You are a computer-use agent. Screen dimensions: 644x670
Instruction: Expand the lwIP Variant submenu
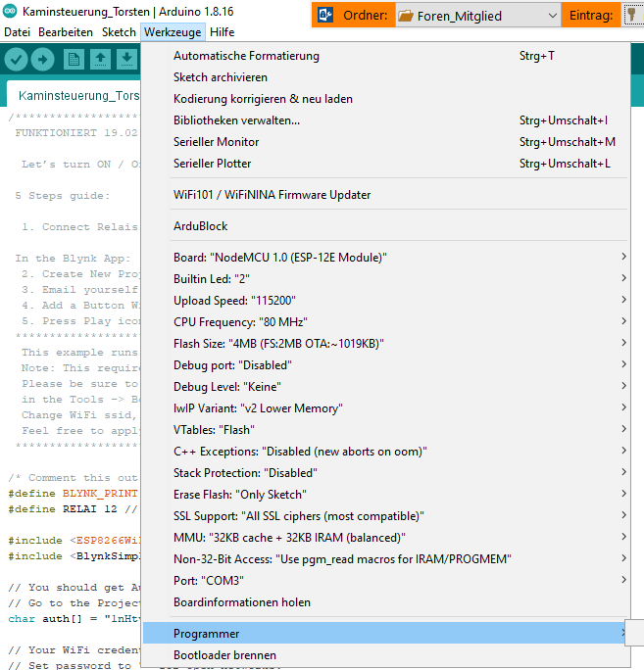click(x=385, y=408)
